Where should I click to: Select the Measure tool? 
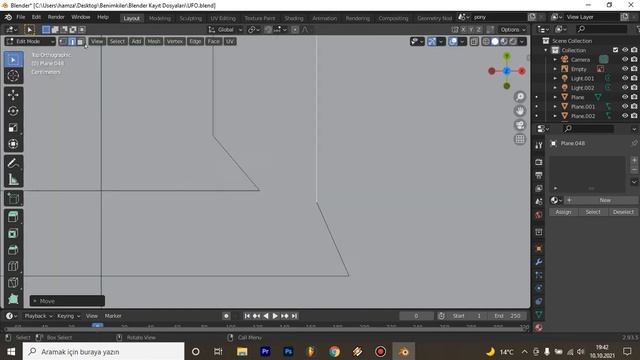coord(13,179)
